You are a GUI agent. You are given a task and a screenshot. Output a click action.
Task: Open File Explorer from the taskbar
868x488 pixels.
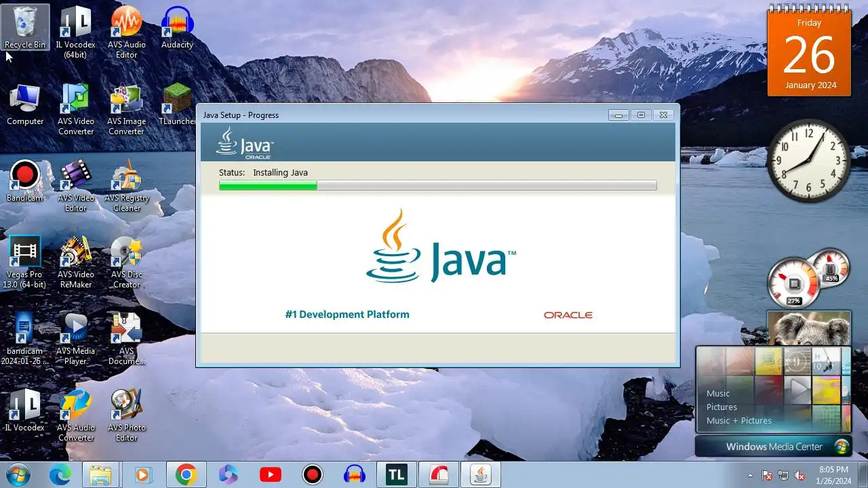[x=100, y=475]
